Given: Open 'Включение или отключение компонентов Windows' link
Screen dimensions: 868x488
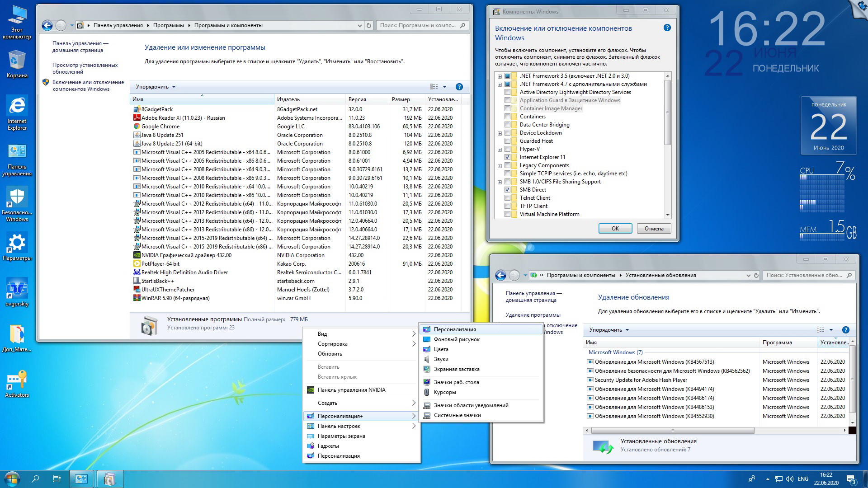Looking at the screenshot, I should click(x=88, y=85).
